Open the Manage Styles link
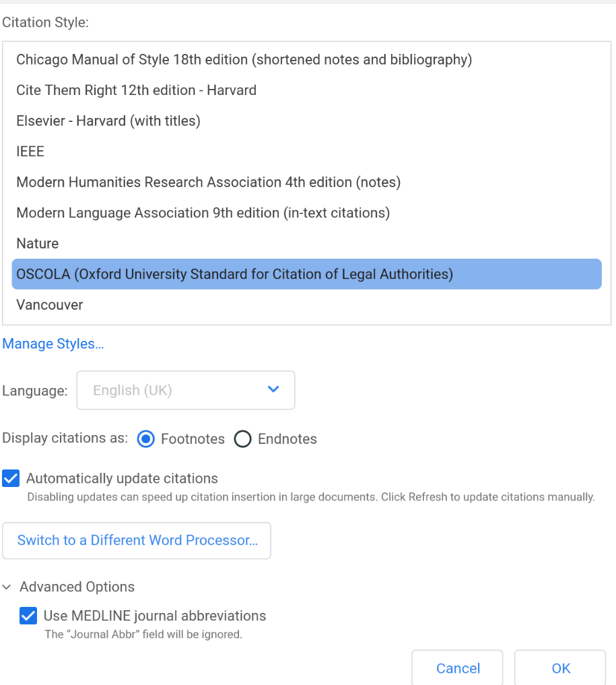This screenshot has width=616, height=685. 53,344
